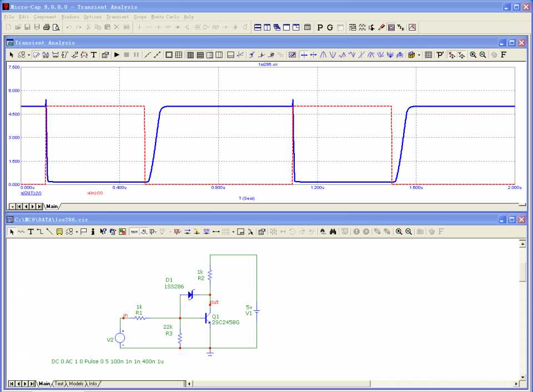Switch to the Text tab in schematic
This screenshot has width=533, height=392.
59,384
